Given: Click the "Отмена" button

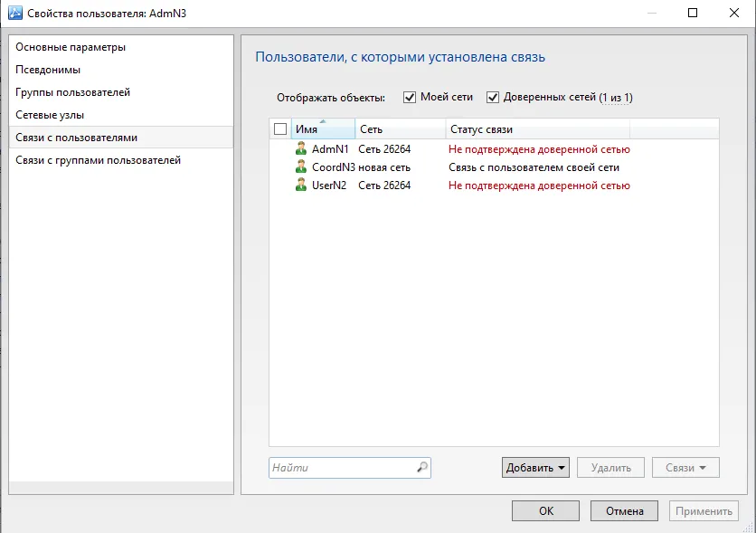Looking at the screenshot, I should pos(624,510).
